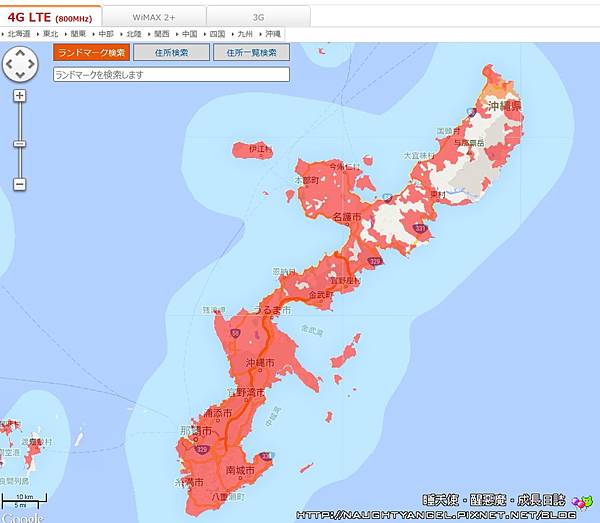Select the 住所検索 button
The image size is (600, 523).
[x=171, y=52]
